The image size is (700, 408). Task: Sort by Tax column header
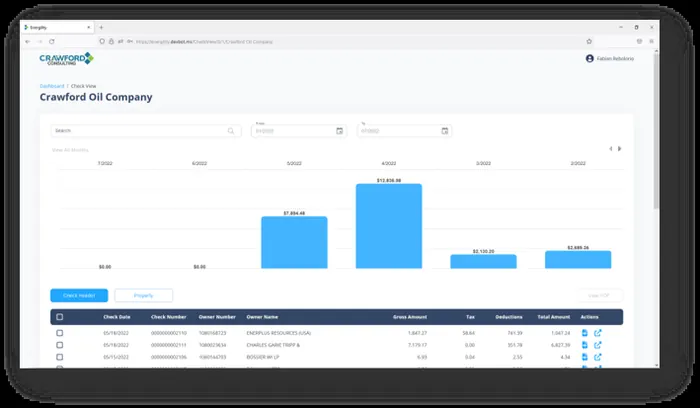[471, 317]
